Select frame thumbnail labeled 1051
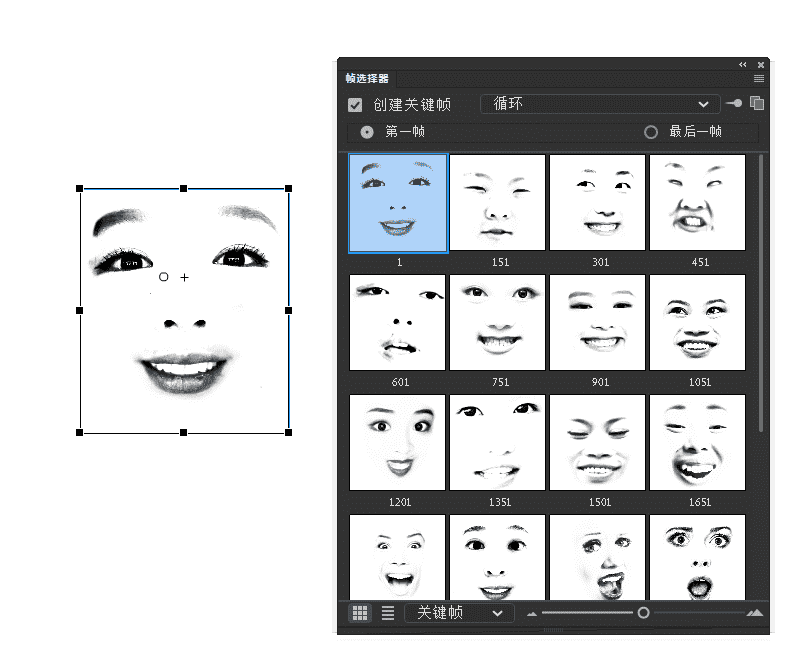 point(697,322)
